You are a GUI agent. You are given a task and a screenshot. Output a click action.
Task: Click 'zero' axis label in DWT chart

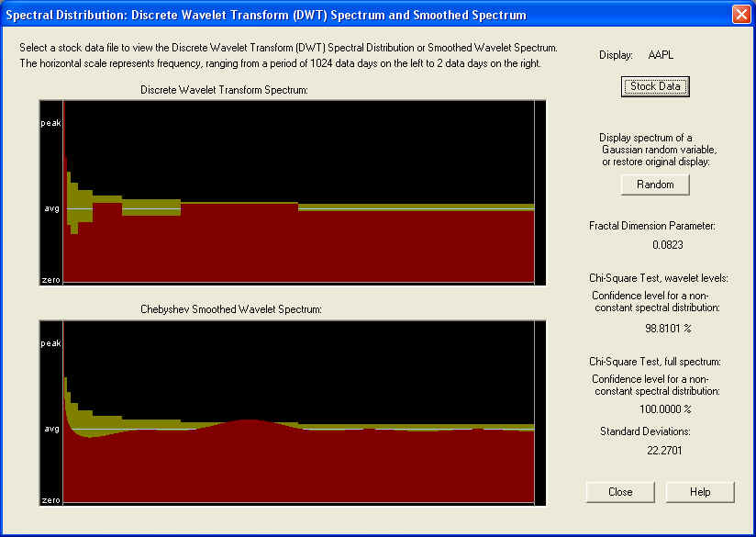[x=50, y=280]
